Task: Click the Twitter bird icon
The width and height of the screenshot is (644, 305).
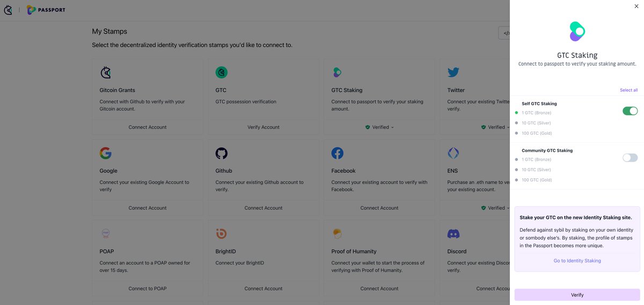Action: 453,72
